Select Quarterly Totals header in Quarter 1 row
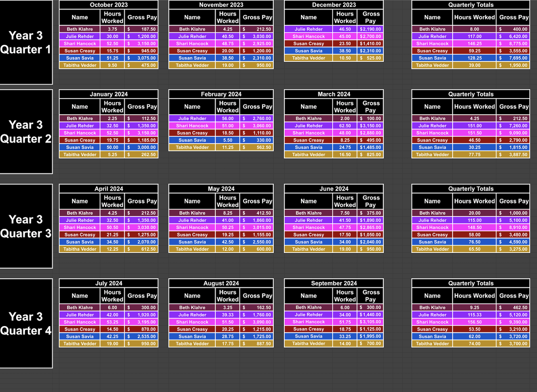Image resolution: width=537 pixels, height=392 pixels. coord(471,5)
